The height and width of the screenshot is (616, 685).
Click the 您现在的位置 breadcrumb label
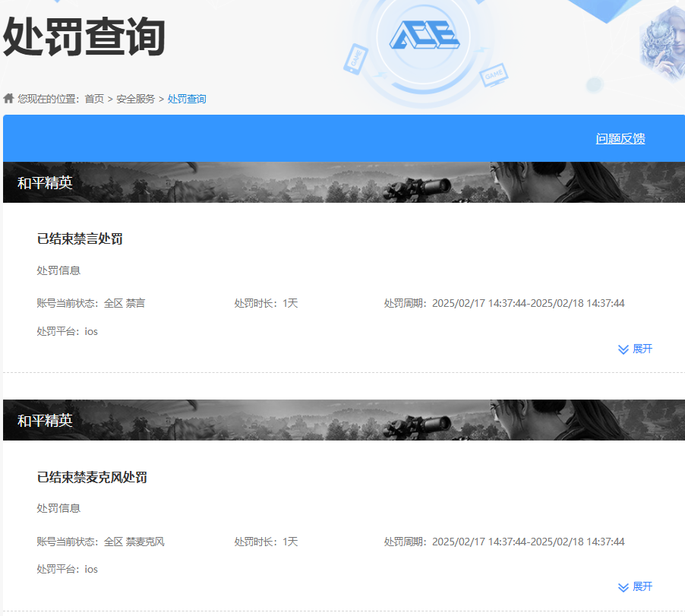coord(48,100)
